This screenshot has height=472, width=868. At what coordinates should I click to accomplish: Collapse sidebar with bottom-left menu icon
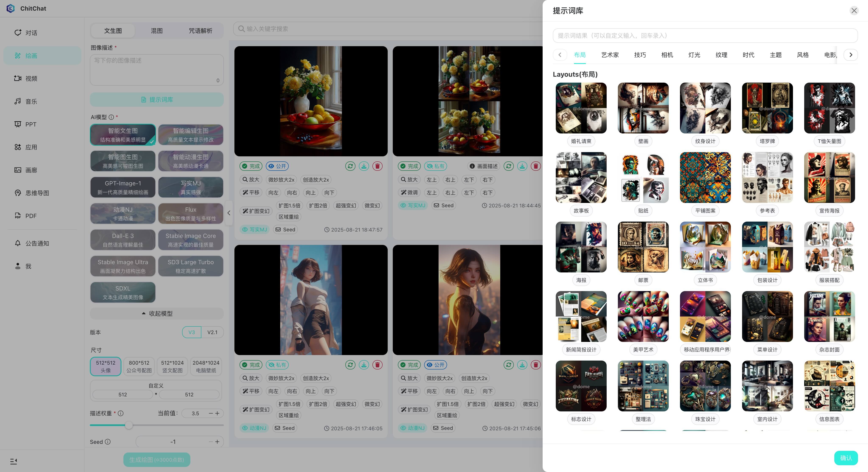point(14,461)
